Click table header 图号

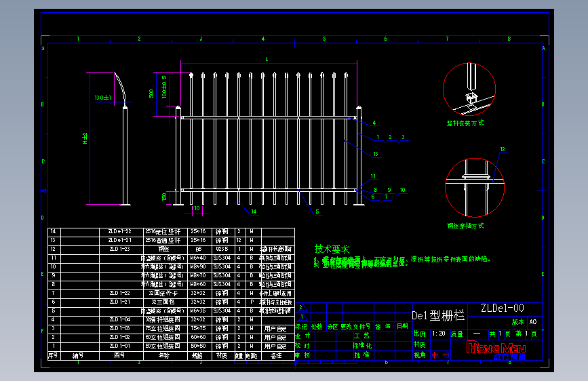pyautogui.click(x=119, y=355)
